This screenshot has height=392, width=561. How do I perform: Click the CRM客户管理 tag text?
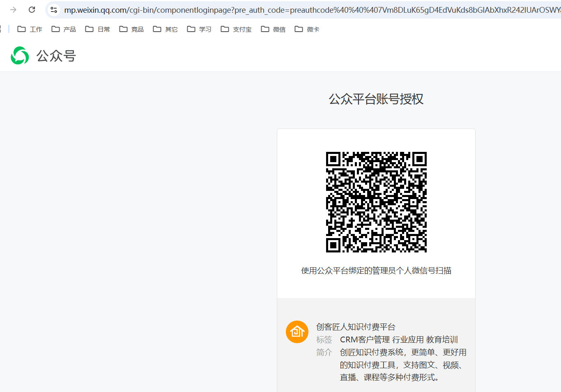(x=365, y=339)
